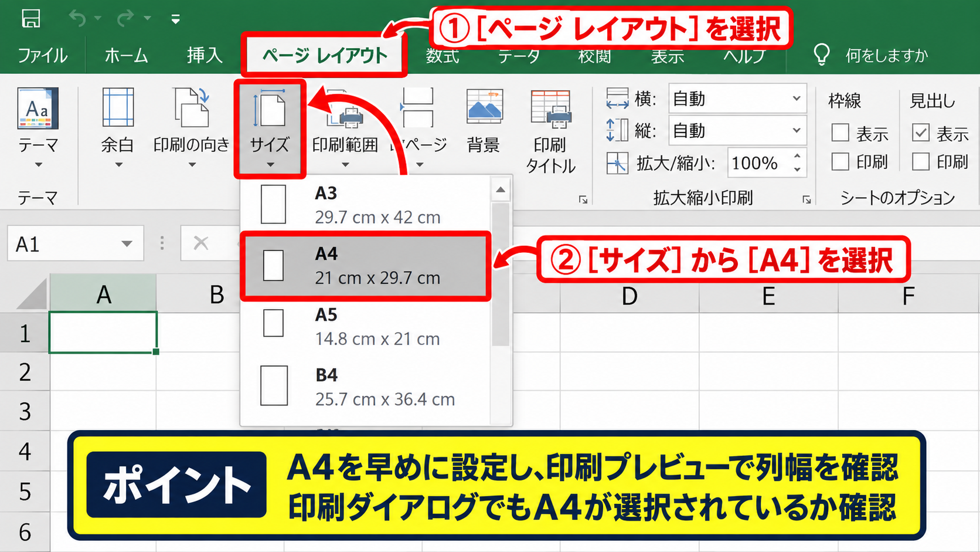Click column D header
The image size is (980, 552).
coord(629,296)
